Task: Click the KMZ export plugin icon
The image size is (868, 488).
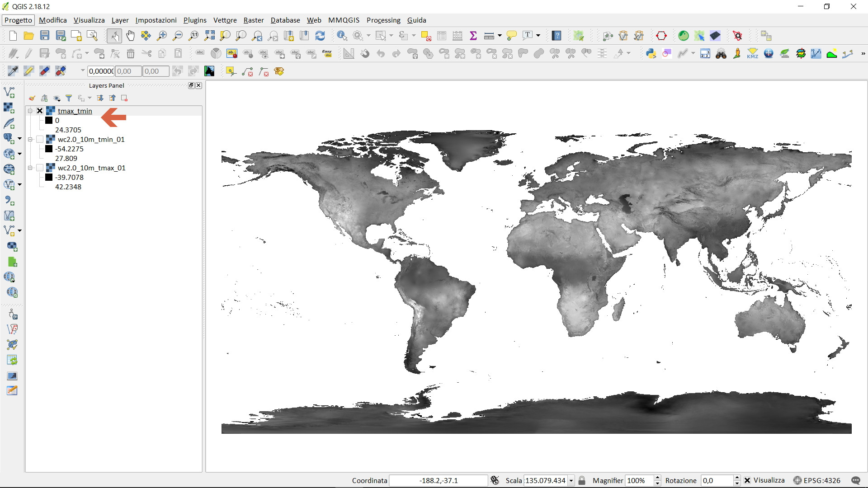Action: point(753,54)
